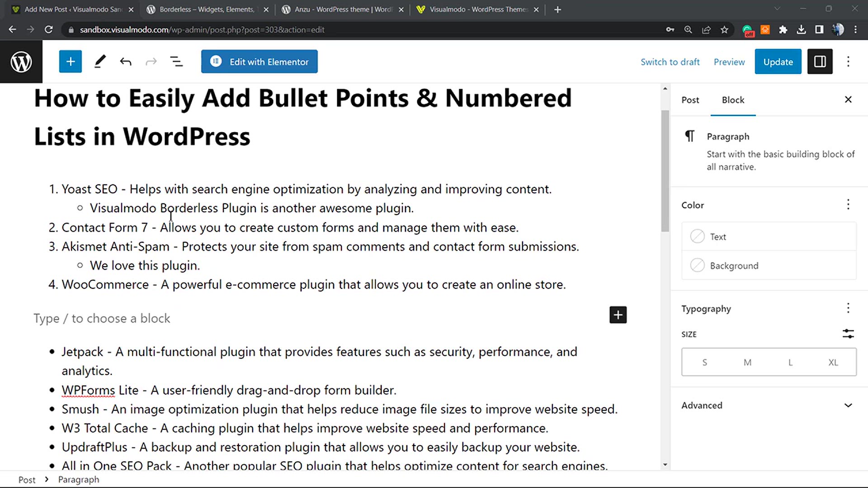Switch to the Post tab in sidebar
This screenshot has height=488, width=868.
click(690, 100)
